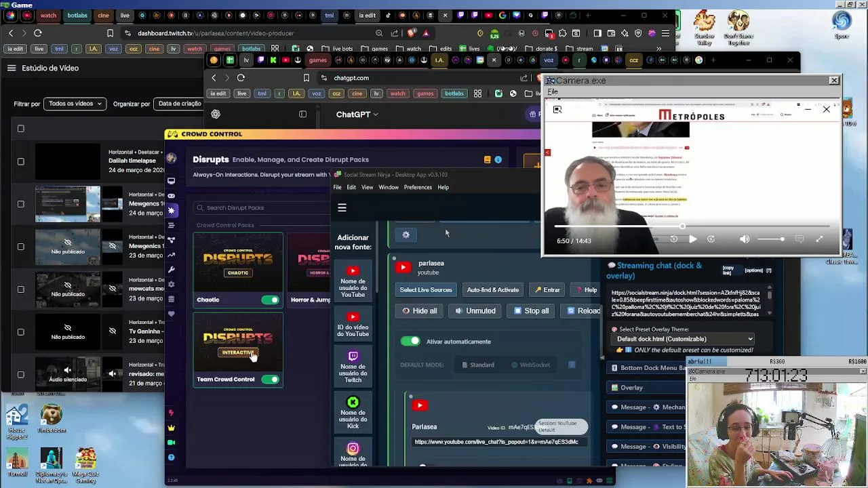
Task: Click the Entrar button
Action: pos(547,290)
